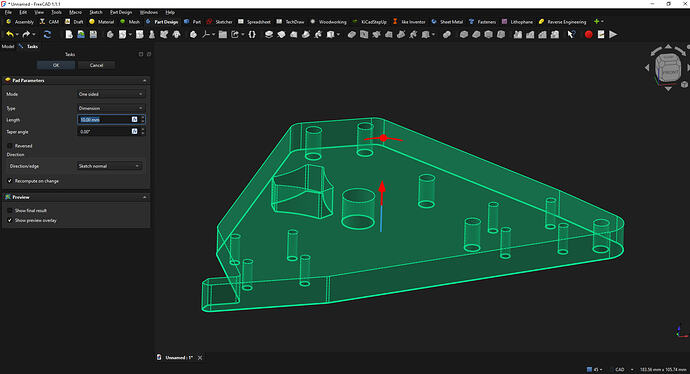Screen dimensions: 690x374
Task: Select the Polar pattern icon
Action: pos(543,34)
